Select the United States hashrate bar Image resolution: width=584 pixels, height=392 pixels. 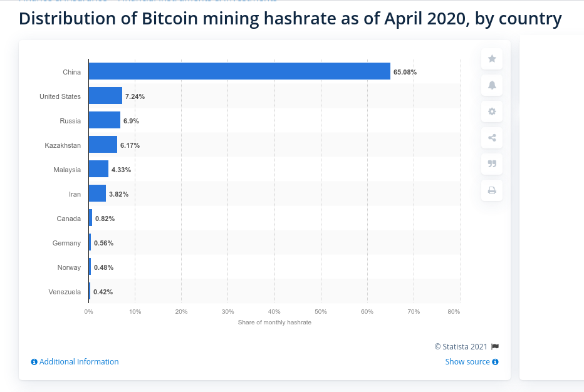pos(105,96)
